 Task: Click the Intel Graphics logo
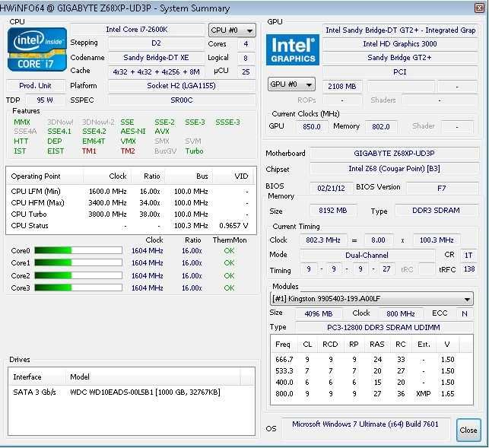293,50
